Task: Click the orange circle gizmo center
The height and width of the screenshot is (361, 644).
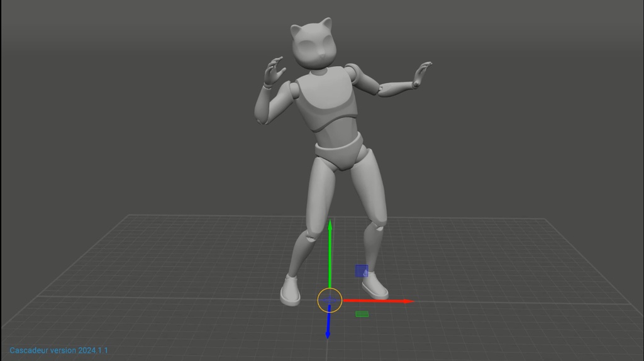Action: [x=330, y=300]
